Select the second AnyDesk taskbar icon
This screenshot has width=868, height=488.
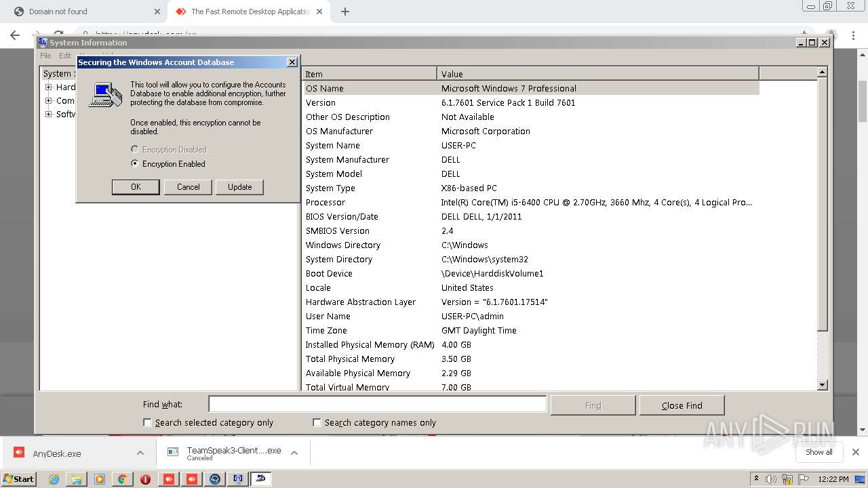192,479
